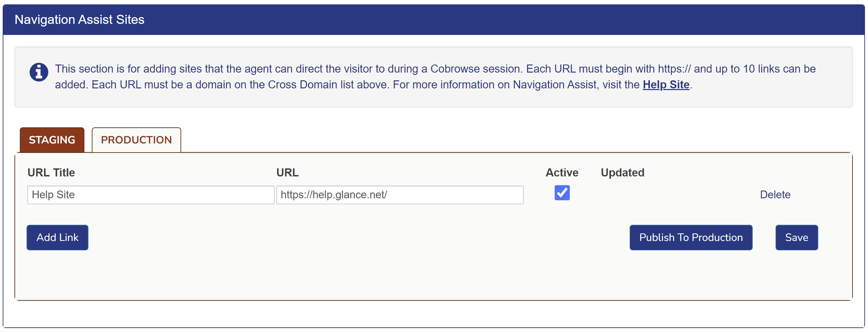Uncheck the Active checkbox for Help Site
868x332 pixels.
pyautogui.click(x=562, y=193)
